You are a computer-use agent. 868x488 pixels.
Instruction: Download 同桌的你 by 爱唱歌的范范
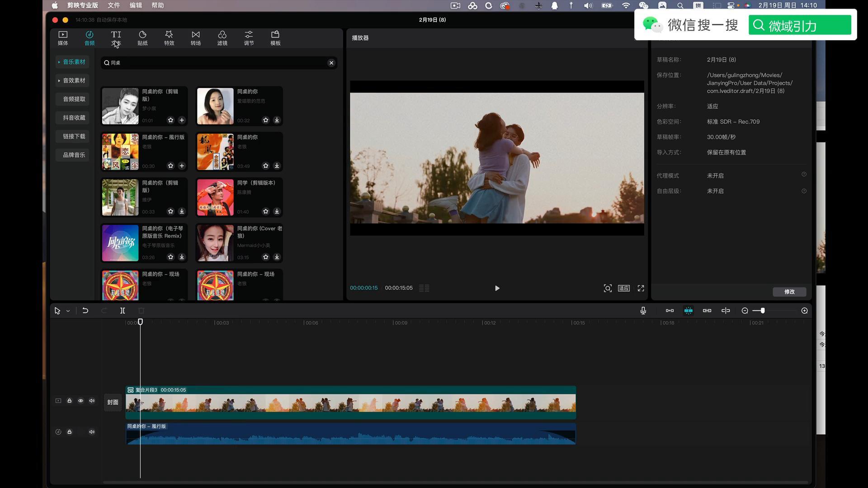coord(277,120)
